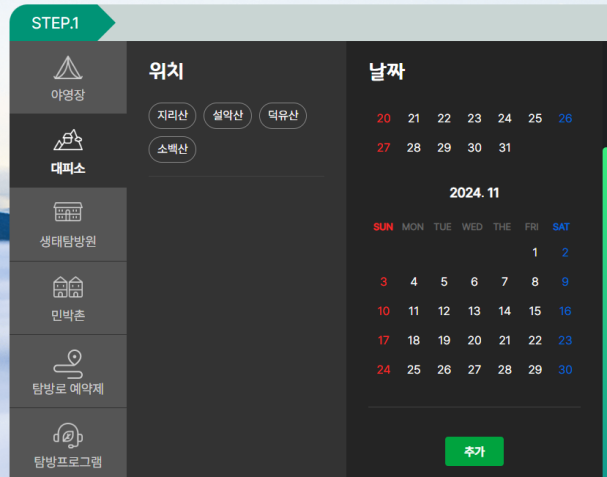The height and width of the screenshot is (477, 607).
Task: Select October 28 in the top calendar
Action: coord(414,148)
